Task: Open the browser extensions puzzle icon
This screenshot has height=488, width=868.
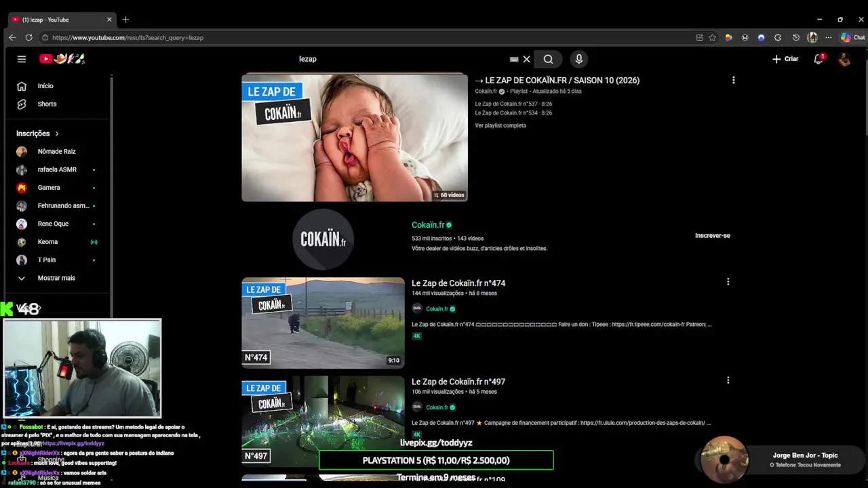Action: 778,37
